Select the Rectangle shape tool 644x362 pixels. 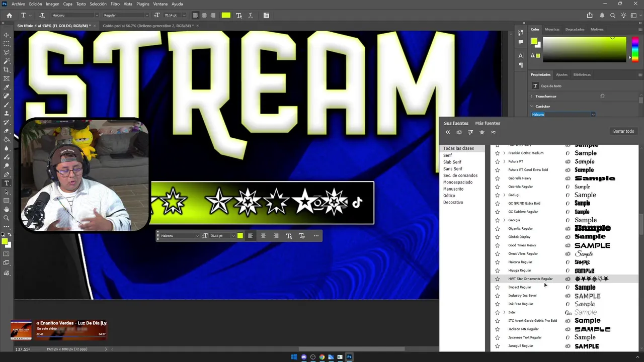(7, 200)
